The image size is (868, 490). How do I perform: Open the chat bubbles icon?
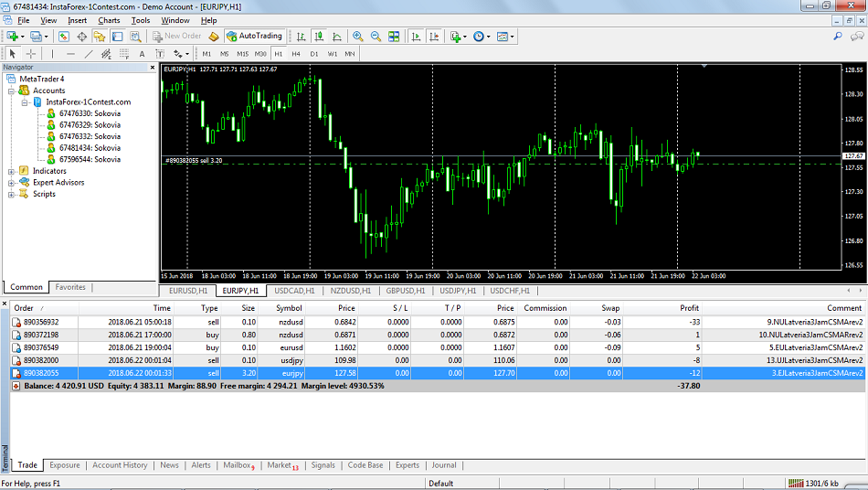(x=857, y=36)
